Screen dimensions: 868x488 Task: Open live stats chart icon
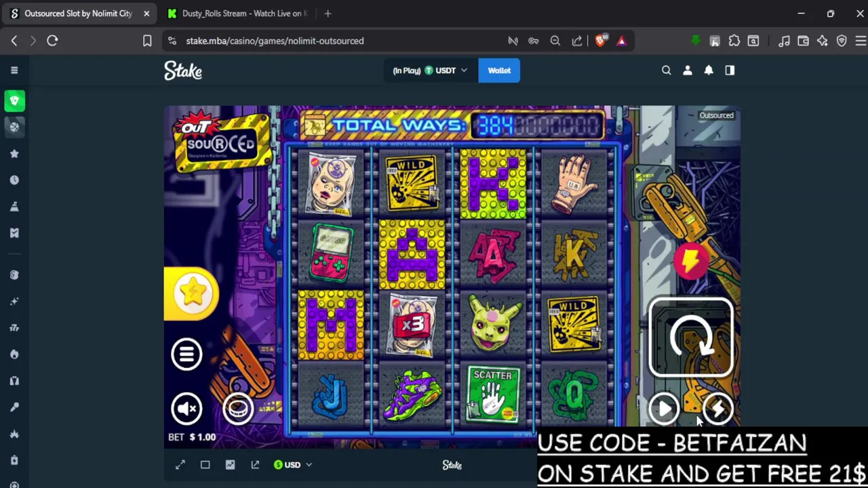click(230, 465)
